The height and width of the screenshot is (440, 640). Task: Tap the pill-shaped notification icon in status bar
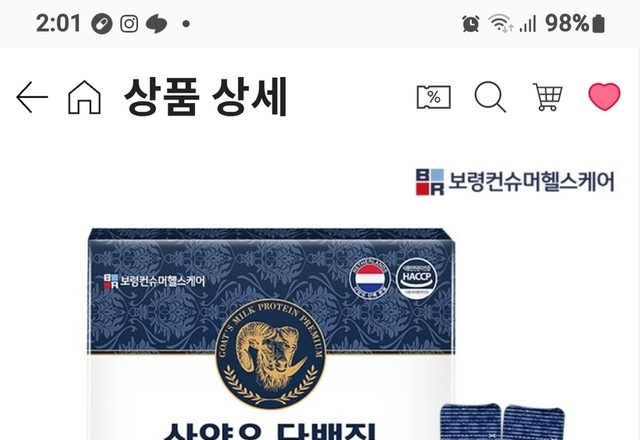(102, 24)
